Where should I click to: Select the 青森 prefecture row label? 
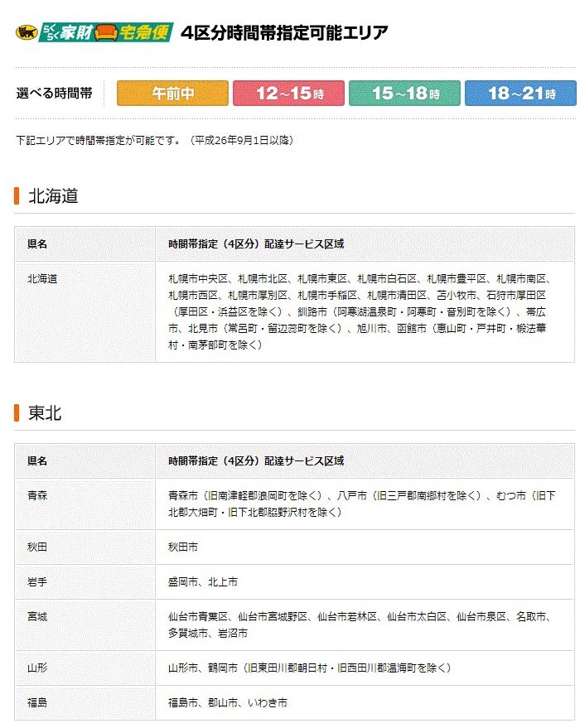point(37,495)
